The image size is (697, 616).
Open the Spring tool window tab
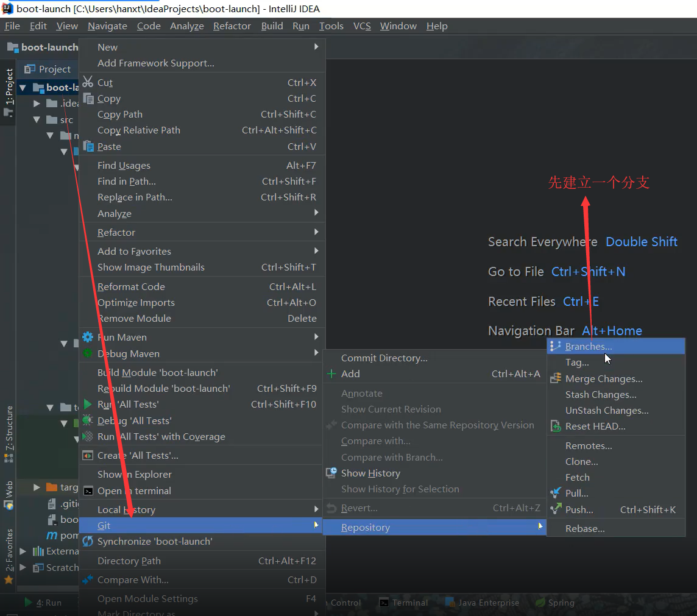(555, 602)
